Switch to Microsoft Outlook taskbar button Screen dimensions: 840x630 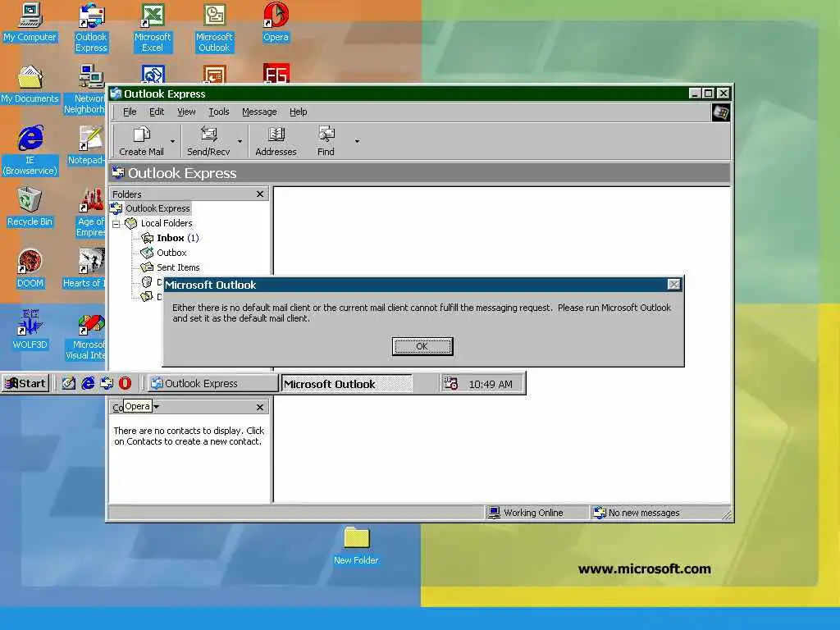347,384
